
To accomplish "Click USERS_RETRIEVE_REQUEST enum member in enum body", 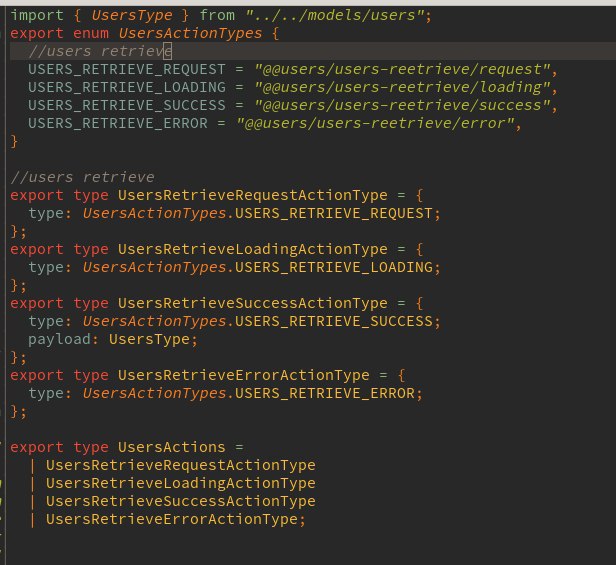I will (127, 70).
